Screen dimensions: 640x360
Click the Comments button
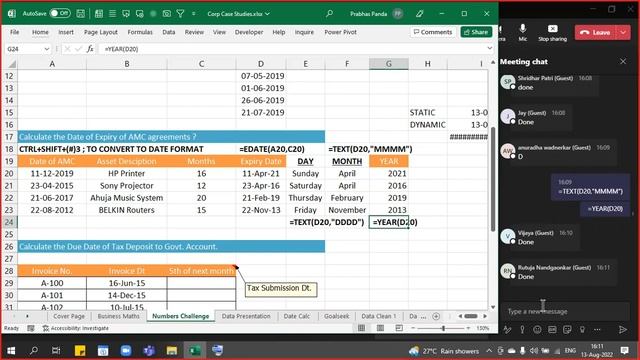click(x=433, y=32)
